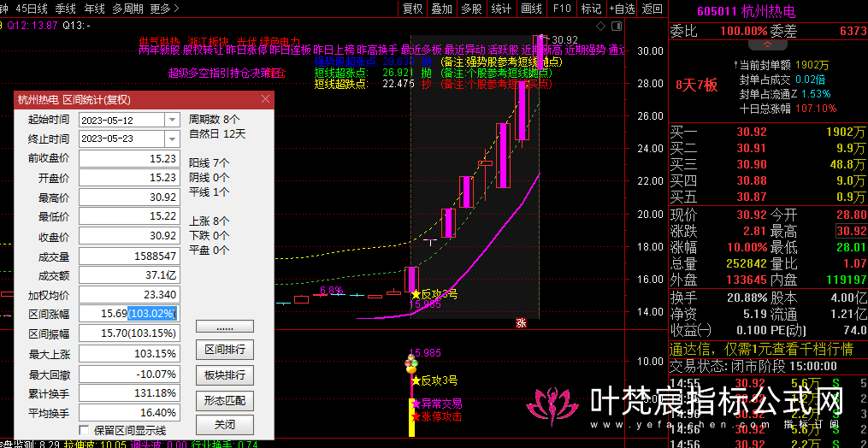This screenshot has height=448, width=868.
Task: Click the 8天7板 label
Action: (696, 85)
